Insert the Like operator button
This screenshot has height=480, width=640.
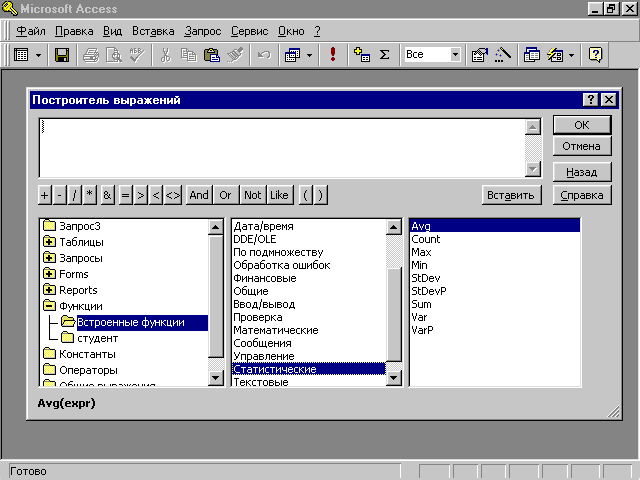tap(279, 195)
